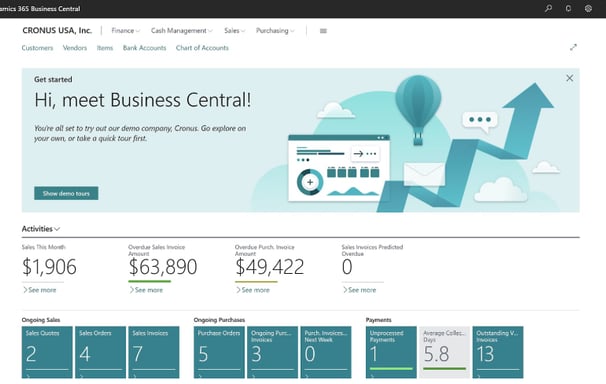Open the settings gear icon

(588, 8)
